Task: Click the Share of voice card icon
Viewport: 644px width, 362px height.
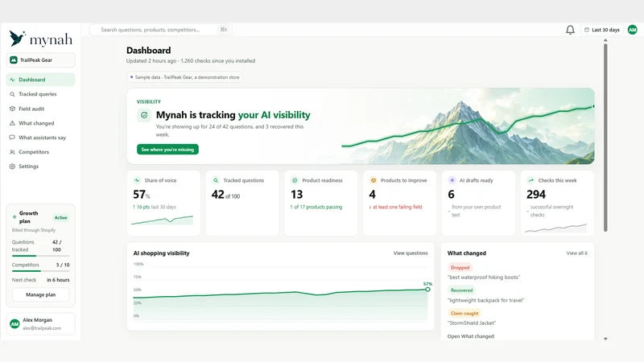Action: (137, 180)
